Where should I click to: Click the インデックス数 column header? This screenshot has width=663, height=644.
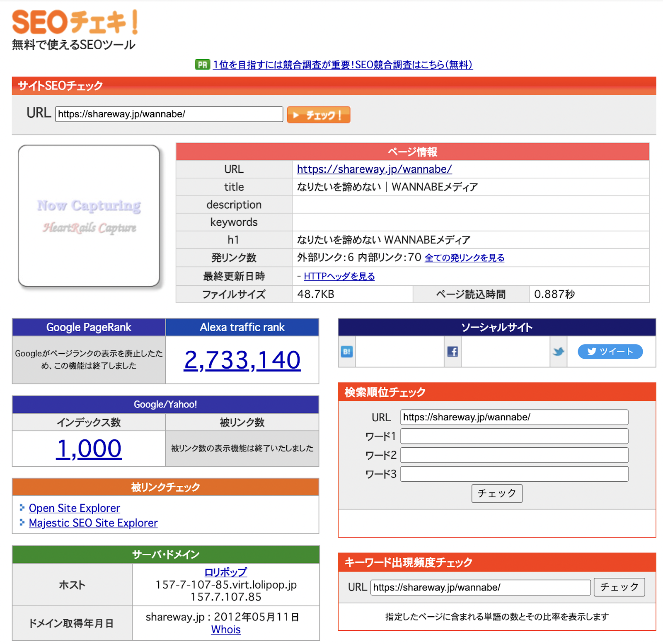(89, 422)
